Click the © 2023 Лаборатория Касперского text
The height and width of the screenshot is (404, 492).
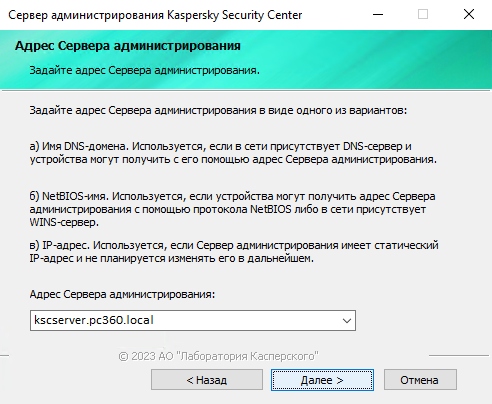pos(218,356)
